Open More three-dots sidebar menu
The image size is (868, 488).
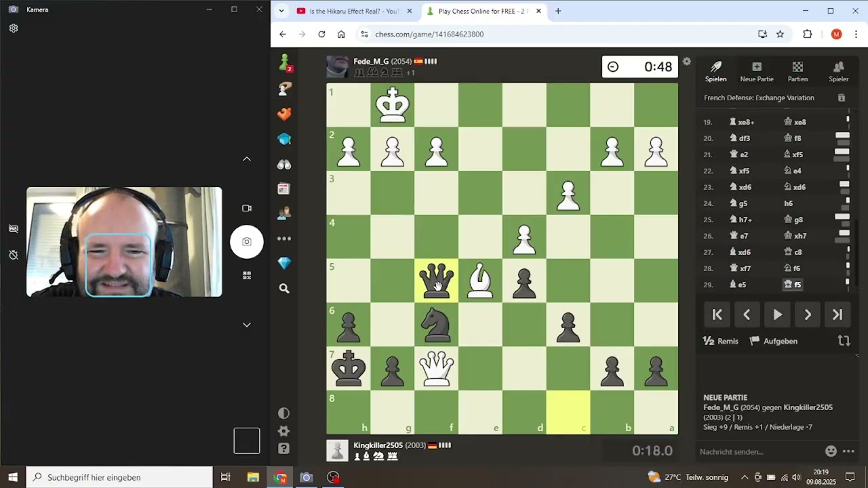tap(284, 238)
